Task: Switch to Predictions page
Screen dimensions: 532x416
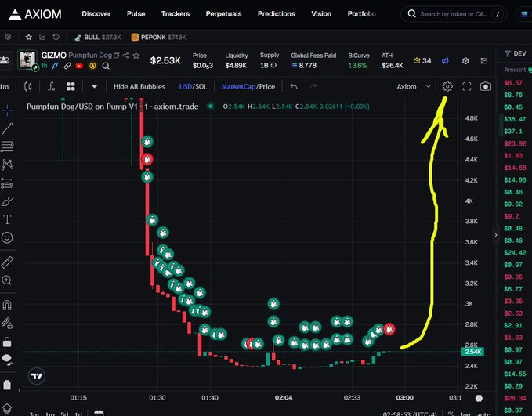Action: coord(276,14)
